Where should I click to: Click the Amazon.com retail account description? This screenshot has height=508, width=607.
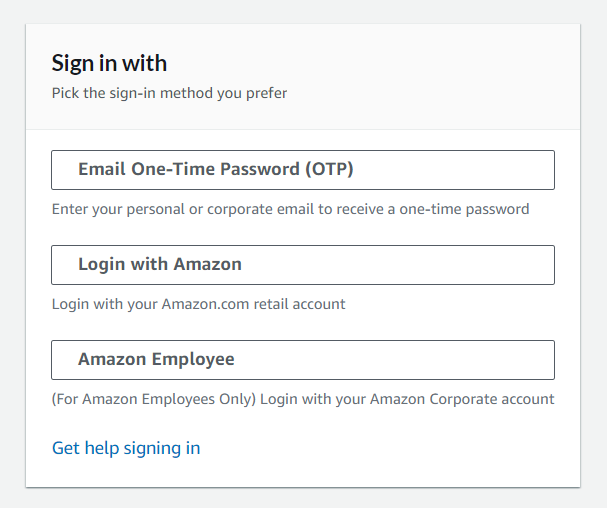click(198, 304)
